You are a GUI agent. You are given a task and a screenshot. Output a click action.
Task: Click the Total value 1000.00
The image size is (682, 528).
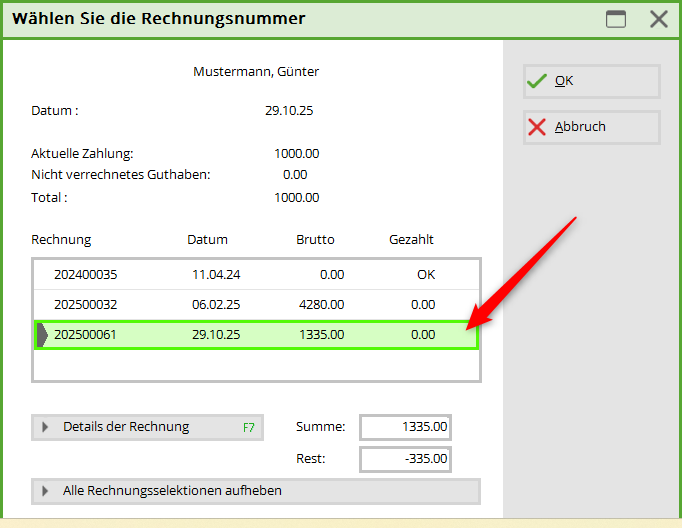point(297,198)
